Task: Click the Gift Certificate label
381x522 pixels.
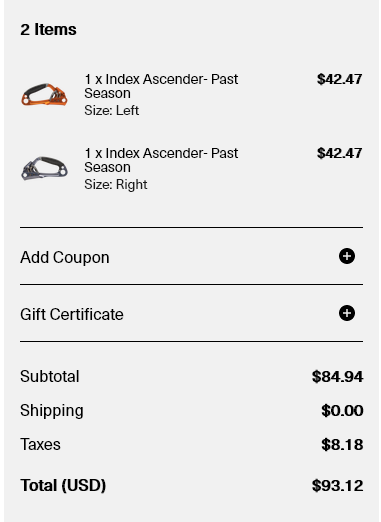Action: pyautogui.click(x=72, y=314)
